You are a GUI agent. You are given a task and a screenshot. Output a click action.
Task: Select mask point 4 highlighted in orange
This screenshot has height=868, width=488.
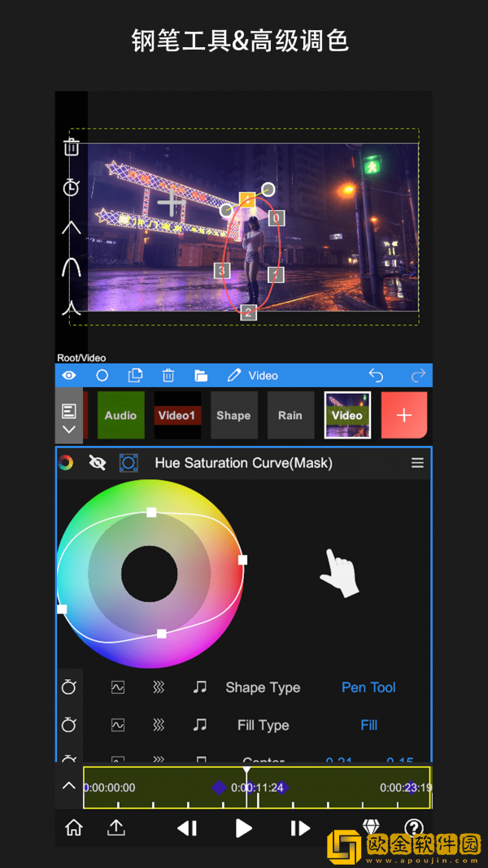[246, 200]
